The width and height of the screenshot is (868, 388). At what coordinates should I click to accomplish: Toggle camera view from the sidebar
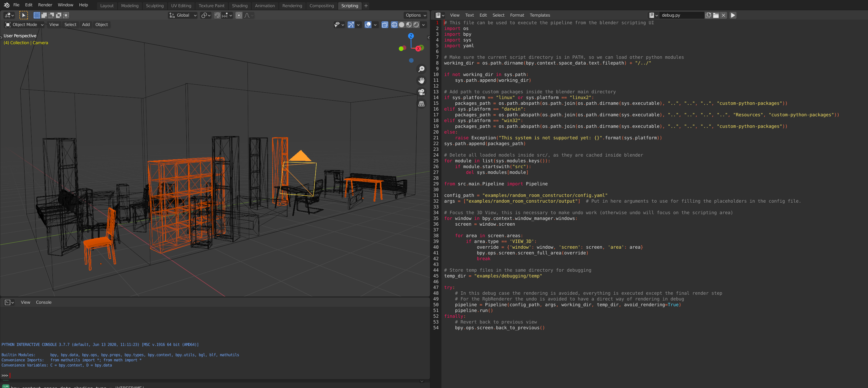coord(421,92)
